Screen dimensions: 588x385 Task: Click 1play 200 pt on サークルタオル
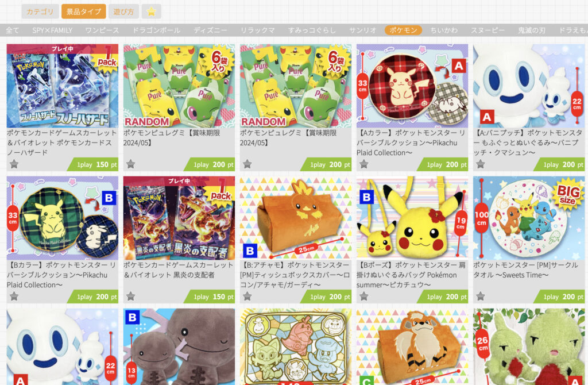[559, 297]
